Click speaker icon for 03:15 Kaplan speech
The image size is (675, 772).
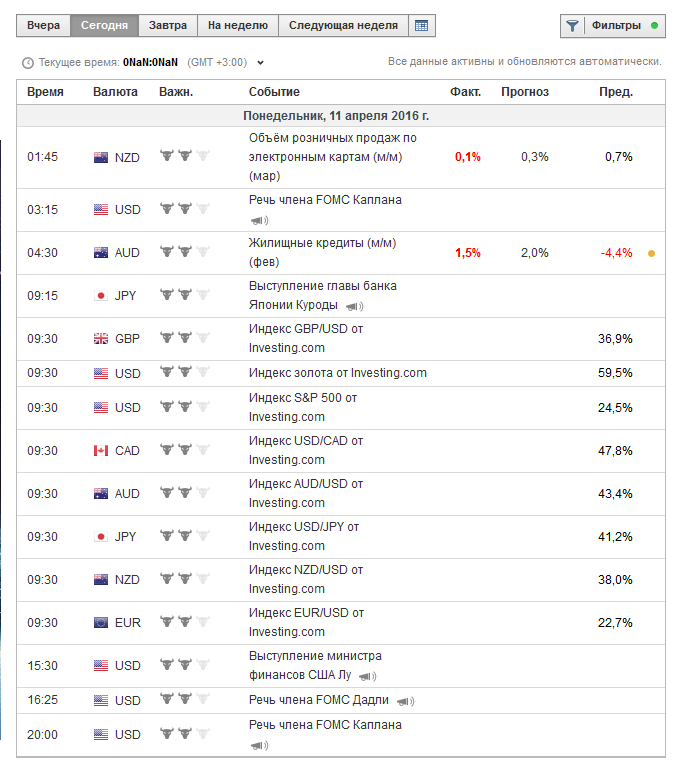coord(259,220)
